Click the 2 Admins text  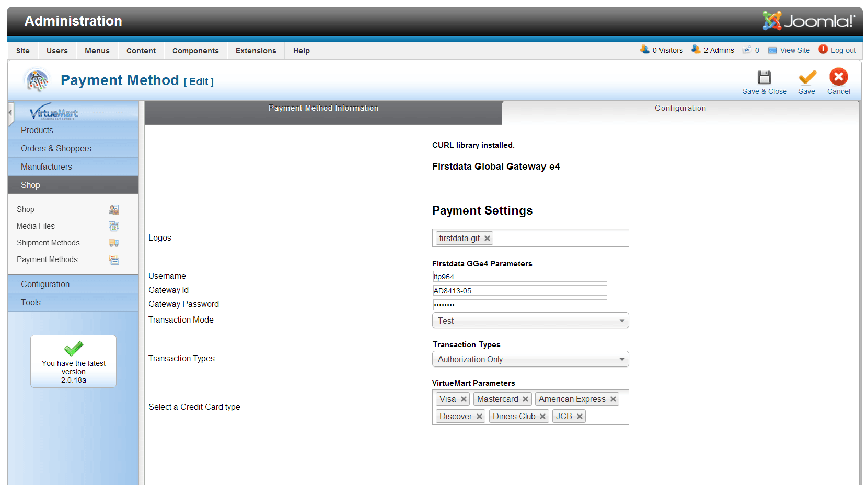pyautogui.click(x=719, y=50)
